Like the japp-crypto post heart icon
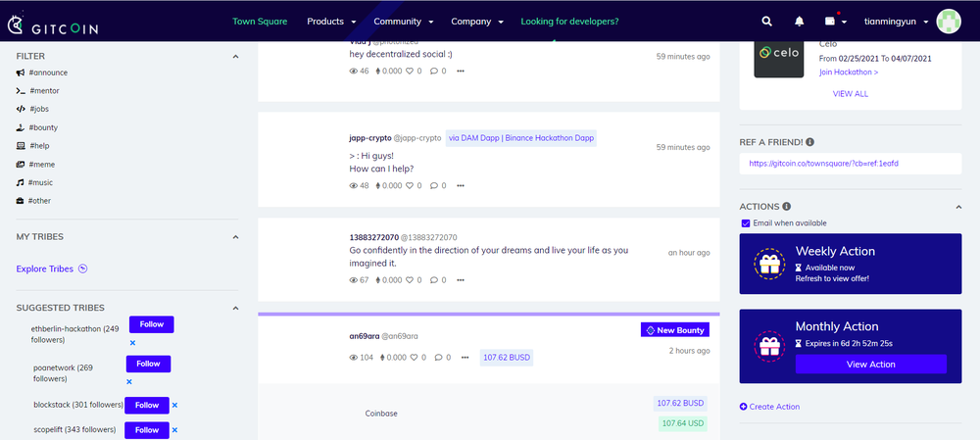This screenshot has height=440, width=980. [x=410, y=185]
